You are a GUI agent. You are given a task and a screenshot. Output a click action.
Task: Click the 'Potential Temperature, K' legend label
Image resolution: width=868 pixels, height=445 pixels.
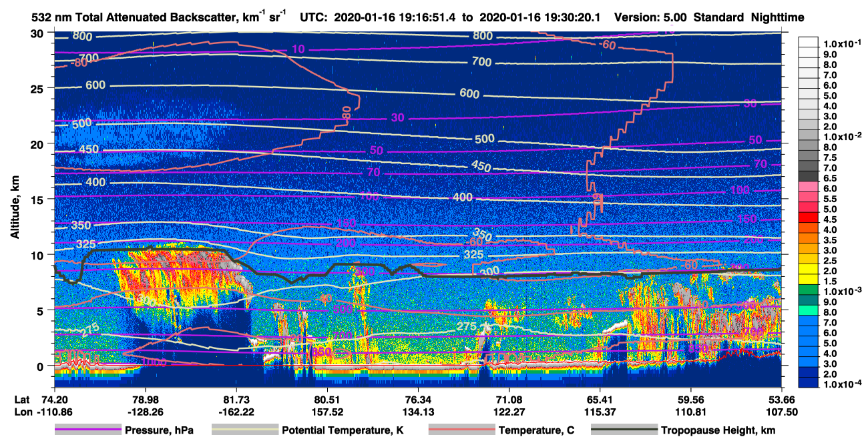click(343, 430)
